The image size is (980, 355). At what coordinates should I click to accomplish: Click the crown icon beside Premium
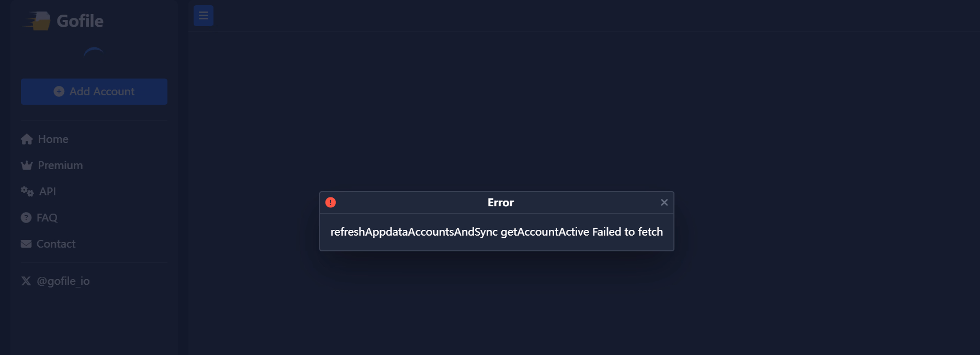click(27, 165)
